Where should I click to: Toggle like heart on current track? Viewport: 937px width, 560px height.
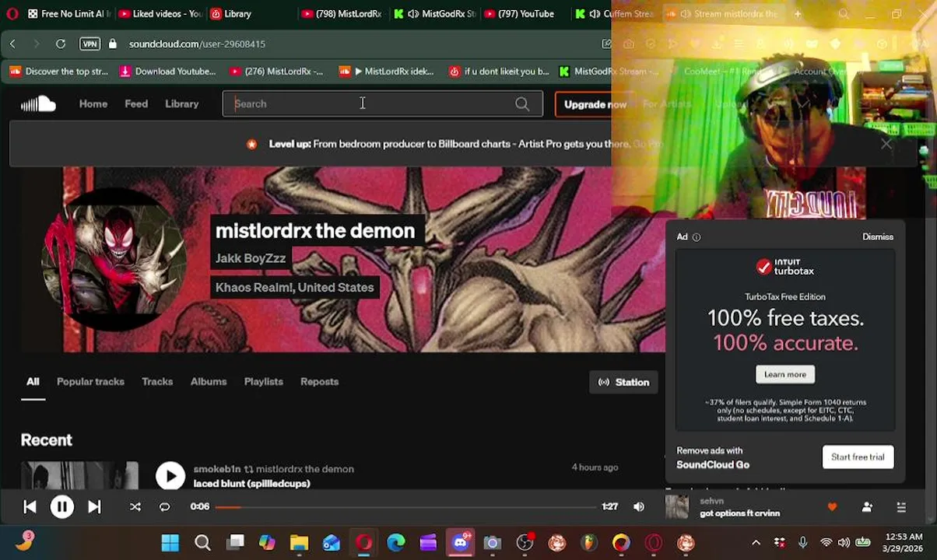[x=832, y=507]
